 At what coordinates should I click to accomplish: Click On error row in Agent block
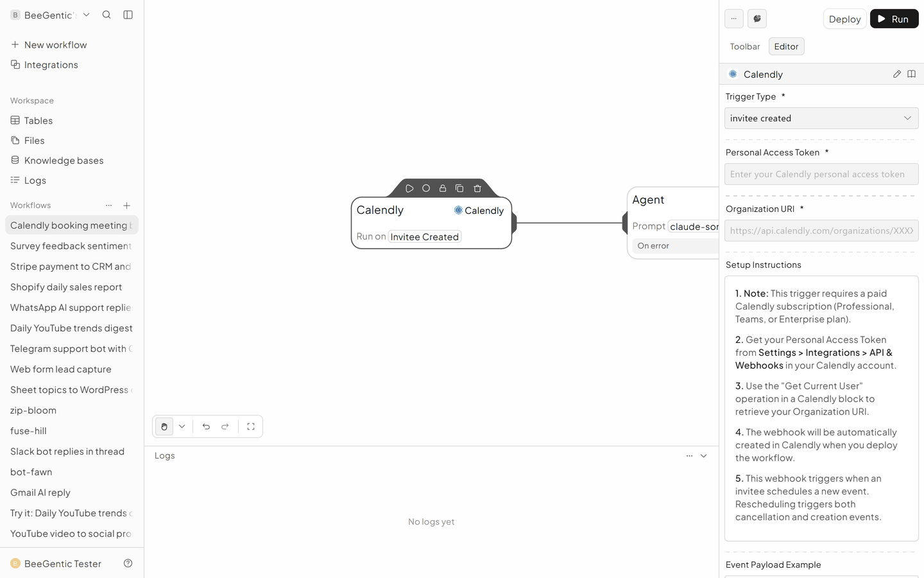pyautogui.click(x=675, y=246)
